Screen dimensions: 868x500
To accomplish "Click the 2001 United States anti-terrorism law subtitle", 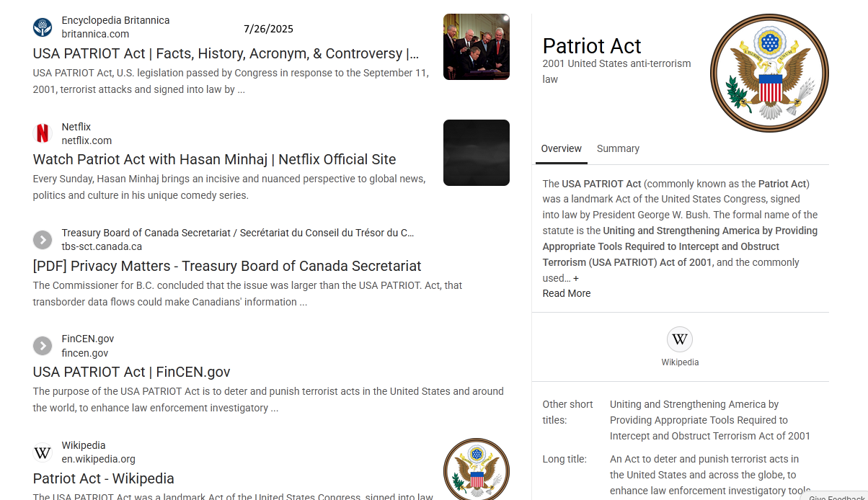I will pos(617,71).
